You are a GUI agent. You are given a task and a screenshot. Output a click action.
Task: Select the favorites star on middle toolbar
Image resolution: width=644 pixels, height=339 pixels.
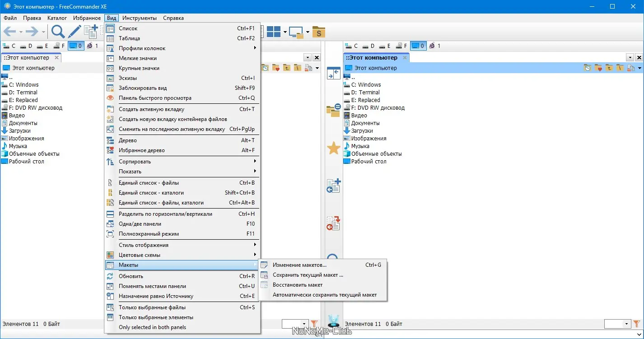(x=333, y=148)
